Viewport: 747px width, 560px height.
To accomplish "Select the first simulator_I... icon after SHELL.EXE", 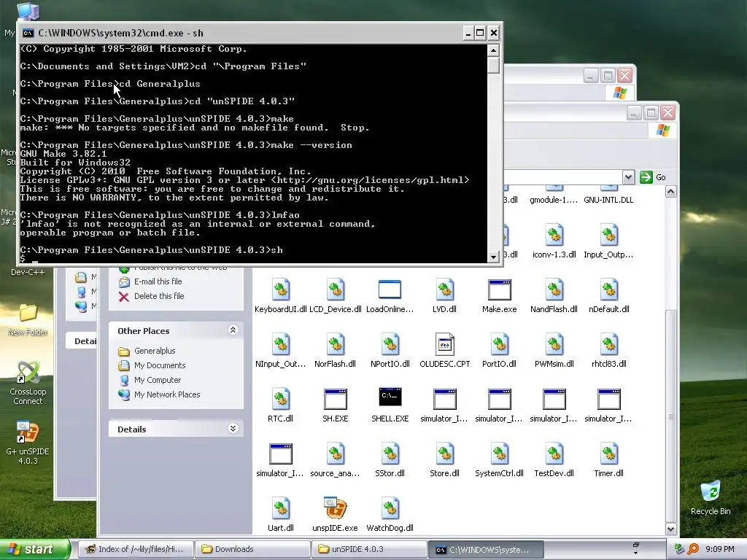I will pos(444,399).
